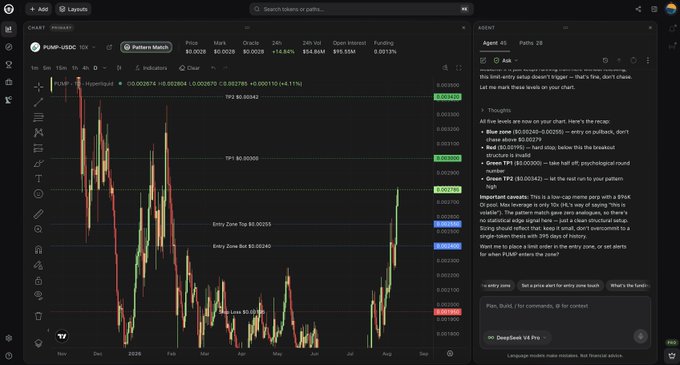Select the ruler measure tool

click(x=39, y=214)
